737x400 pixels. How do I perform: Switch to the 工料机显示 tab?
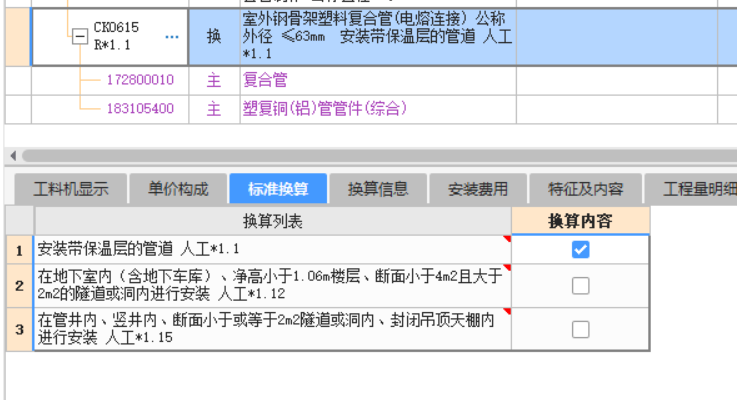click(x=71, y=189)
